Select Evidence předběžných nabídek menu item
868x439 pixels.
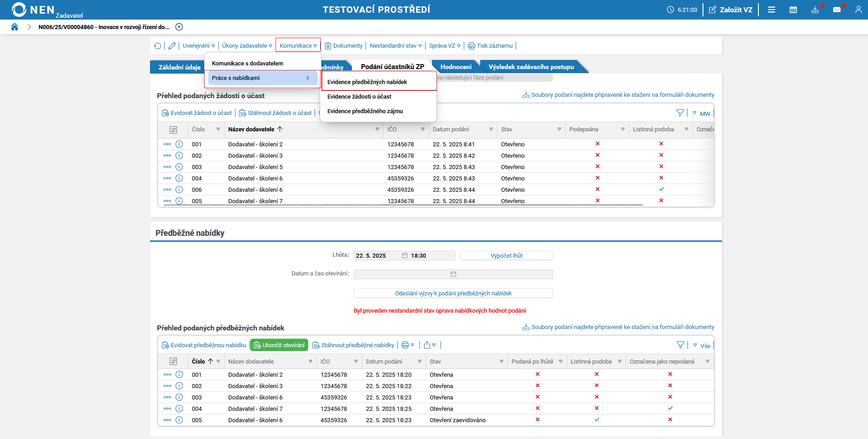367,82
